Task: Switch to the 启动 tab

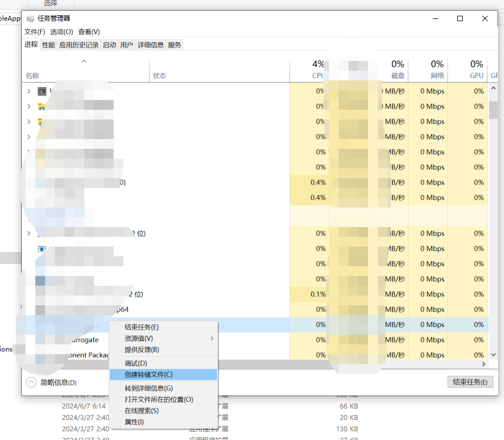Action: (109, 45)
